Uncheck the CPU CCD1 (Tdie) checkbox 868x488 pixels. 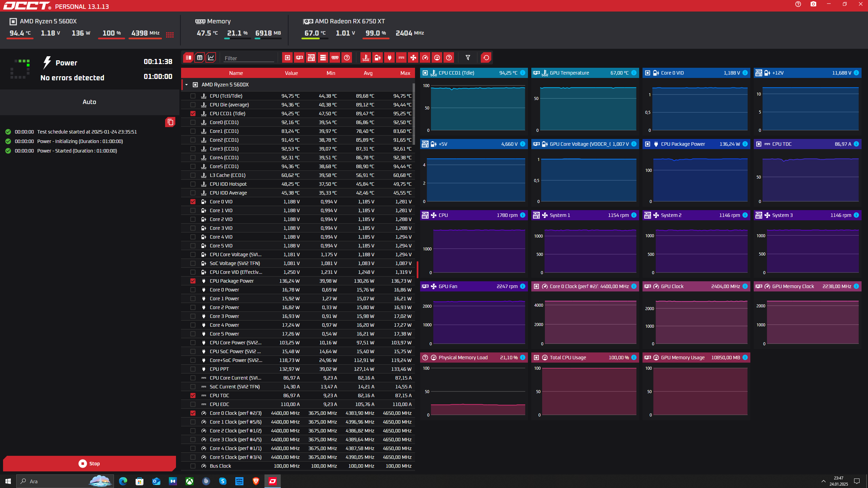coord(193,114)
